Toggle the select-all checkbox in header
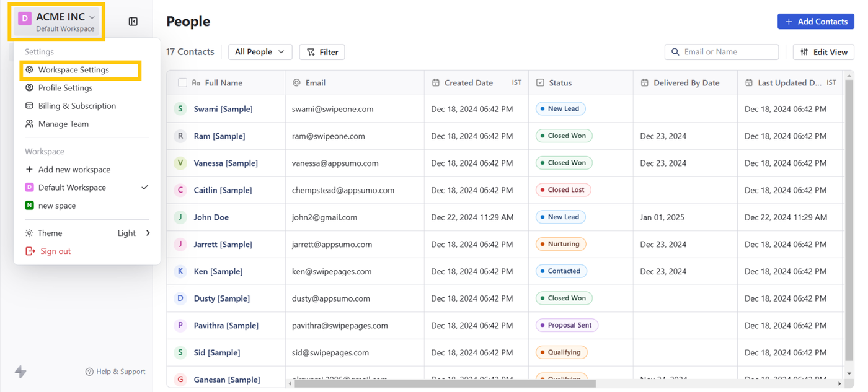 [182, 82]
